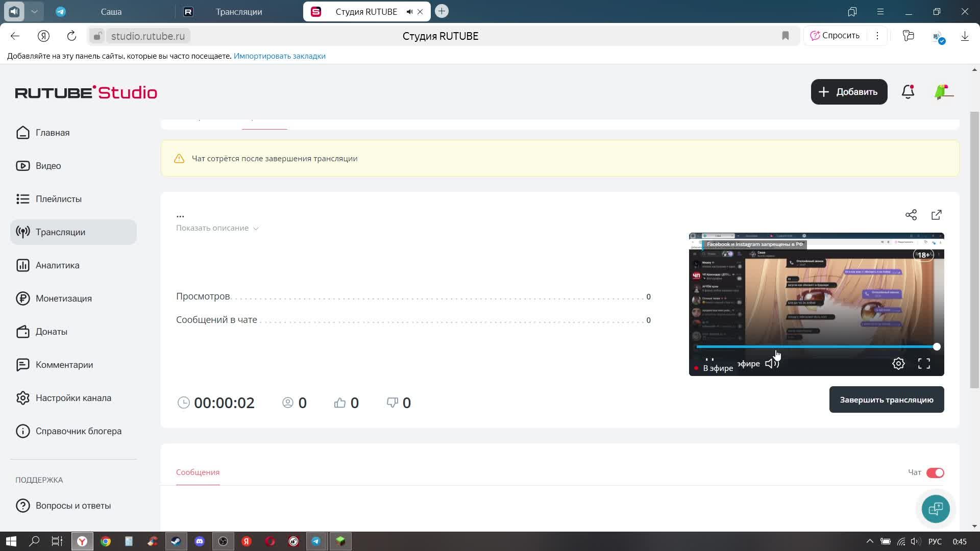The height and width of the screenshot is (551, 980).
Task: Click Завершить трансляцию button
Action: click(887, 399)
